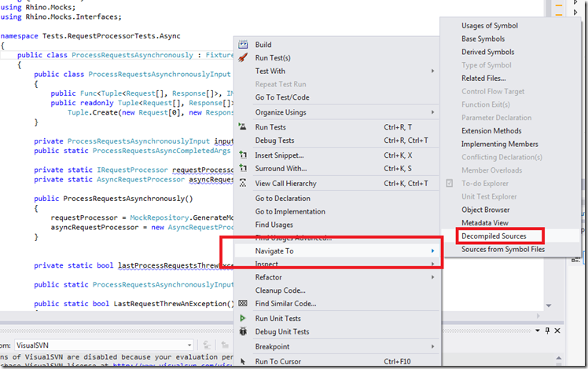Choose Run Unit Tests entry
The width and height of the screenshot is (588, 369).
(x=277, y=319)
